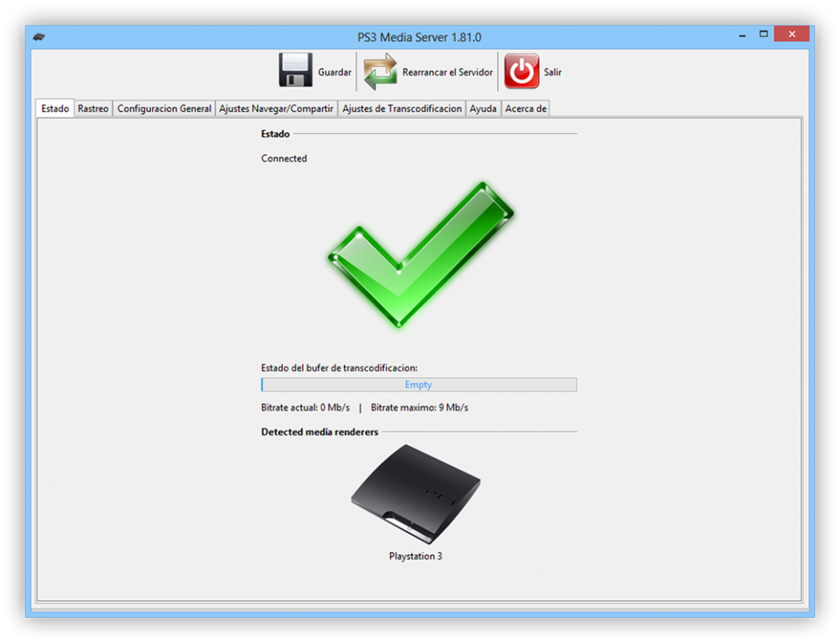The height and width of the screenshot is (642, 840).
Task: Click the Bitrate maximo: 9 Mb/s text
Action: (x=419, y=408)
